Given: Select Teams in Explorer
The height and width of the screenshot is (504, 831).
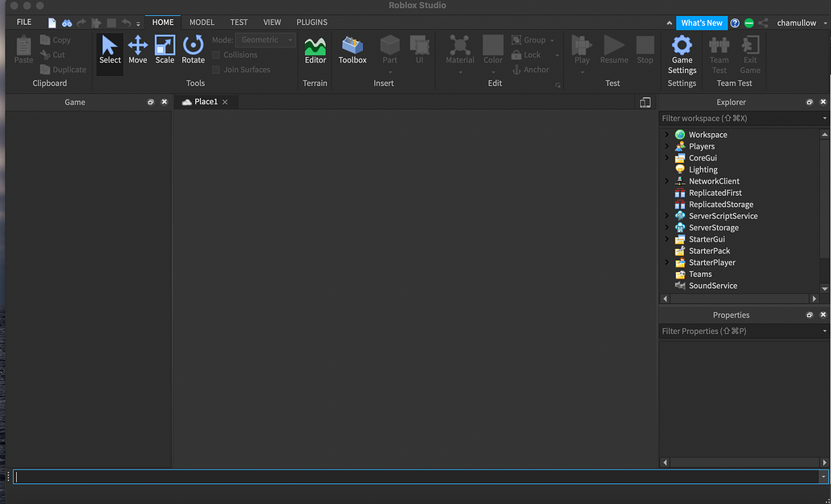Looking at the screenshot, I should (700, 274).
